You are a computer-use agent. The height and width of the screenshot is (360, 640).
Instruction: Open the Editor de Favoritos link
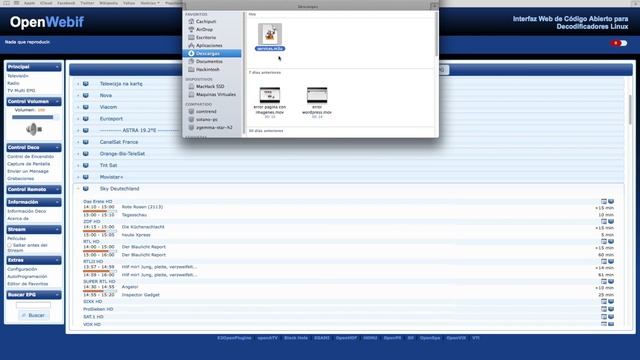pos(28,284)
